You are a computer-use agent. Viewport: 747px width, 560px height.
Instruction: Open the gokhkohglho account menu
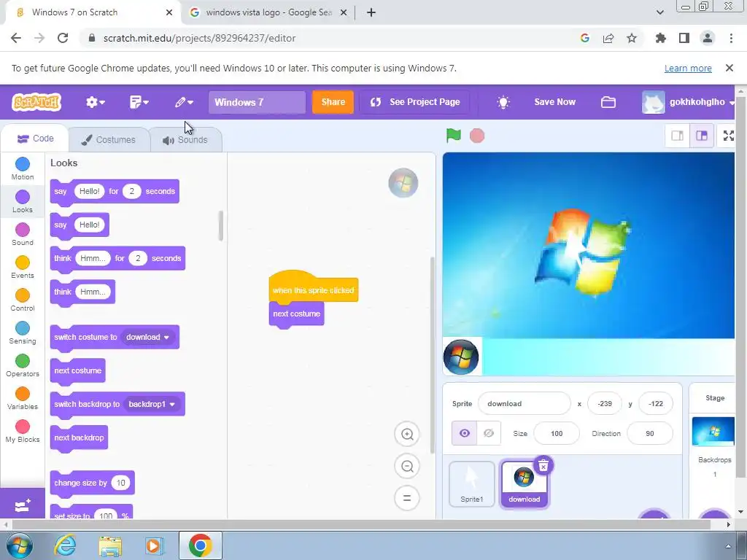[688, 102]
